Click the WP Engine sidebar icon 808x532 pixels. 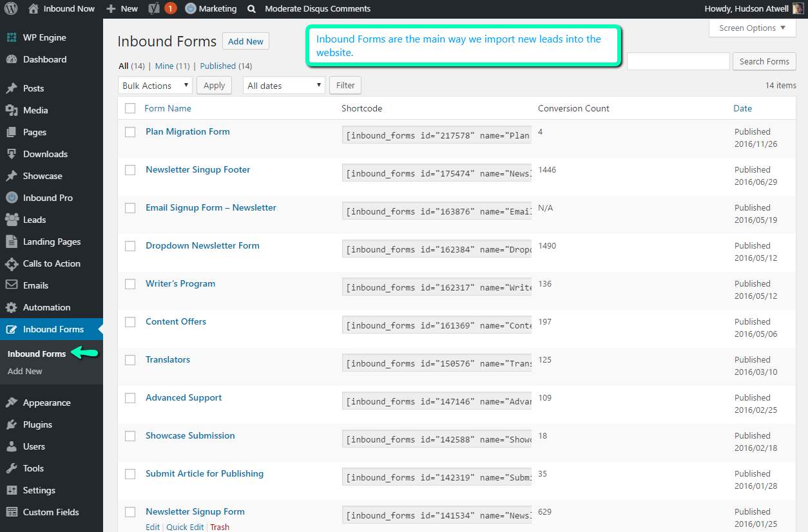coord(12,37)
